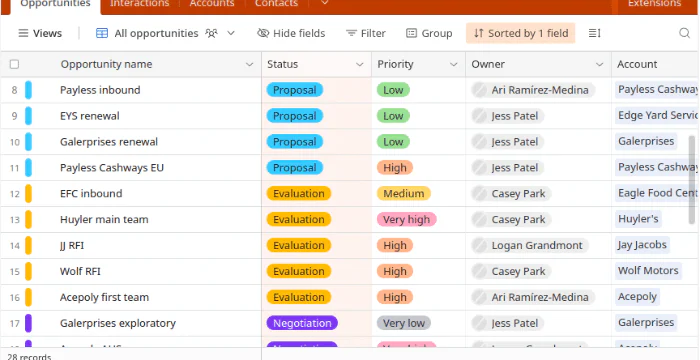This screenshot has width=700, height=360.
Task: Open the Wolf Motors account link
Action: tap(648, 271)
